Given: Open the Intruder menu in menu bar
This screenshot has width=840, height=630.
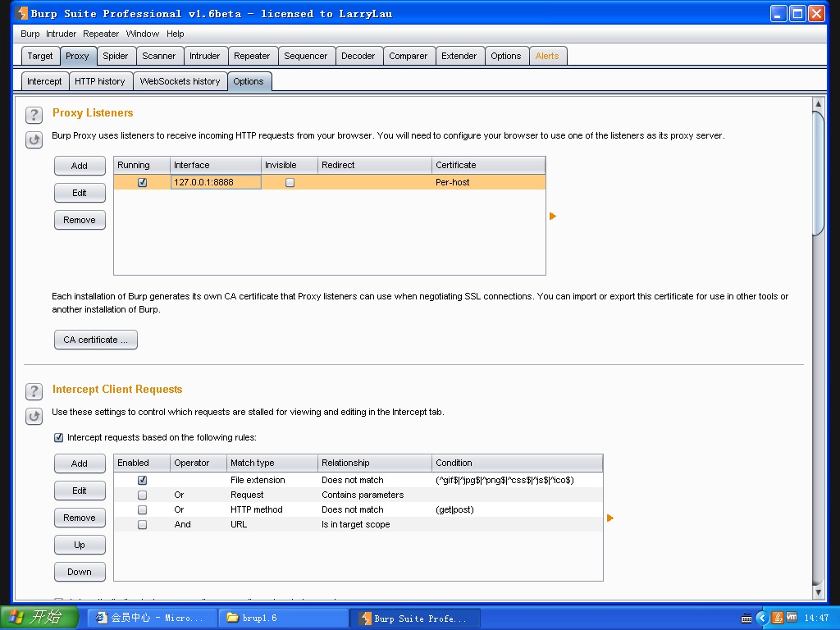Looking at the screenshot, I should click(x=61, y=34).
